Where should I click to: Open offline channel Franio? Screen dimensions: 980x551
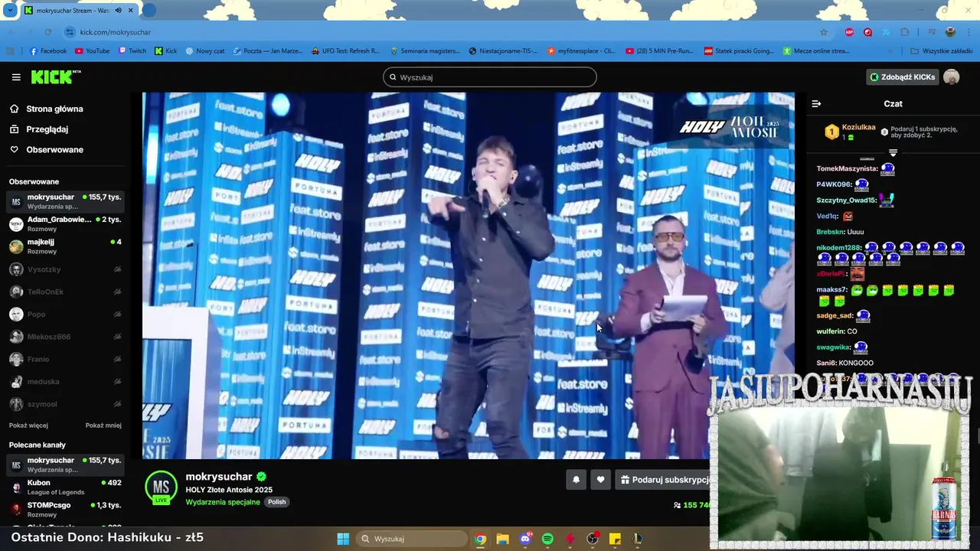[65, 359]
